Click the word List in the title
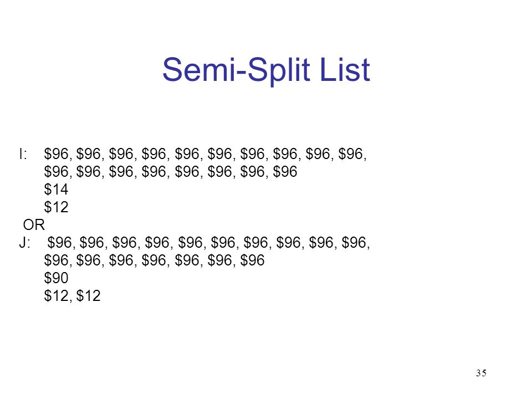 (344, 70)
